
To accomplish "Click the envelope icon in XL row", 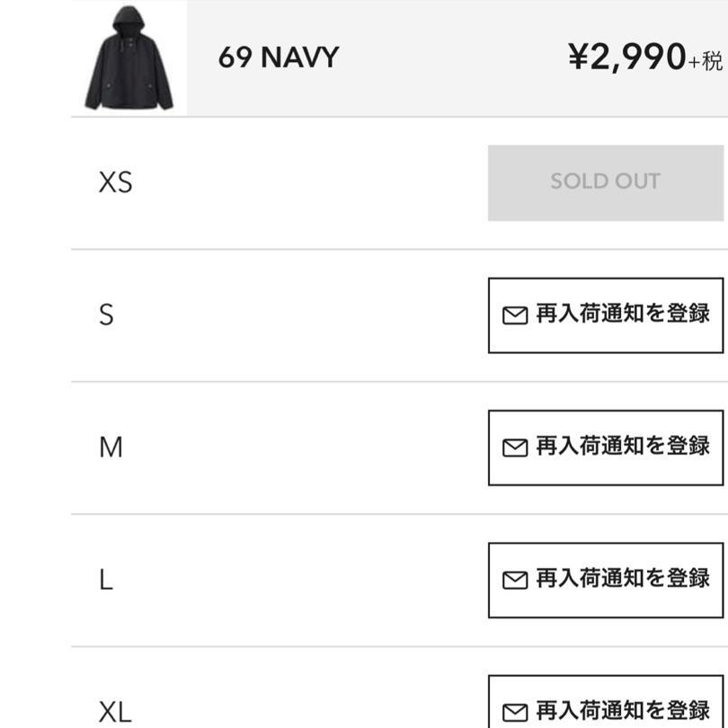I will pyautogui.click(x=514, y=712).
